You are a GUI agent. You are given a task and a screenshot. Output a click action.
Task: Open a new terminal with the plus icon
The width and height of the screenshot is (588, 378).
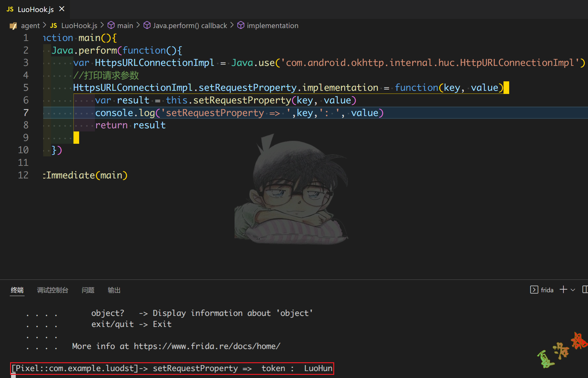point(563,289)
